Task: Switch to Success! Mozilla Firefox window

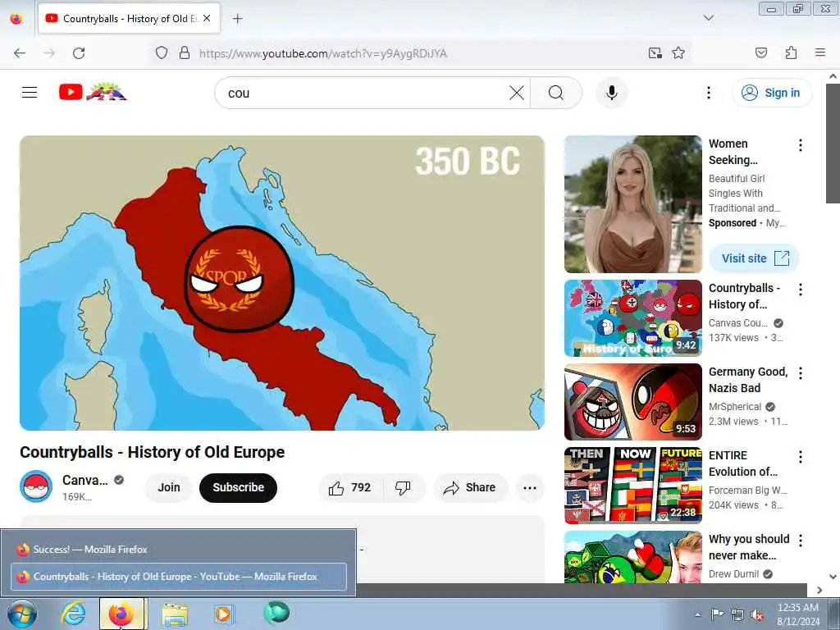Action: [178, 549]
